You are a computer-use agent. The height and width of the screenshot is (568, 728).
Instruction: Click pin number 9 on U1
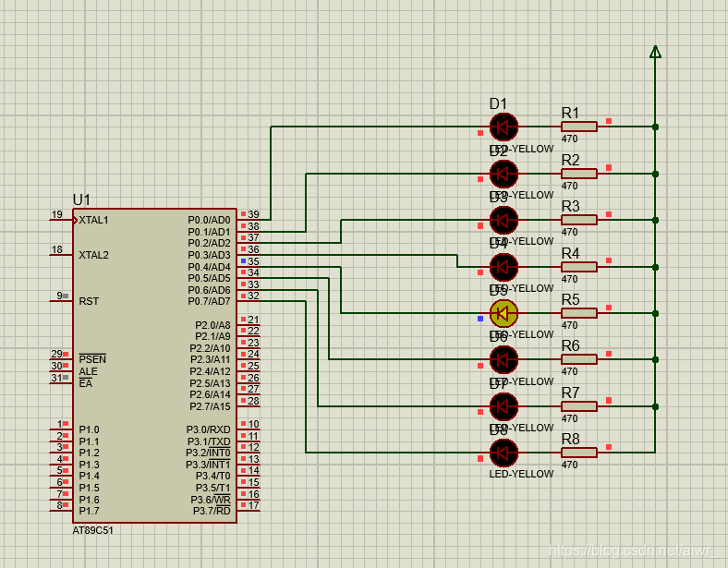click(x=59, y=296)
